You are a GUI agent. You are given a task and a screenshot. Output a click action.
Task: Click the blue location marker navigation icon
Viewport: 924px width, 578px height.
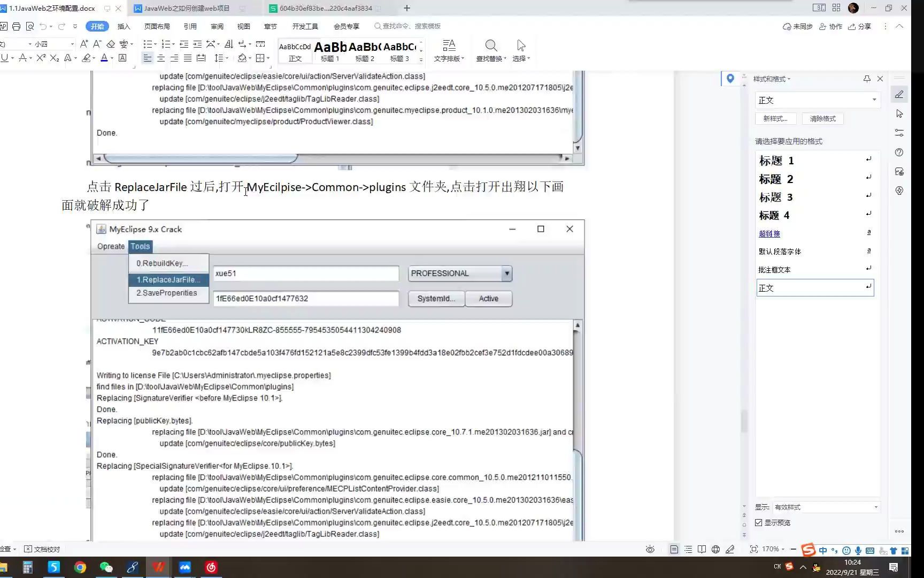tap(730, 79)
